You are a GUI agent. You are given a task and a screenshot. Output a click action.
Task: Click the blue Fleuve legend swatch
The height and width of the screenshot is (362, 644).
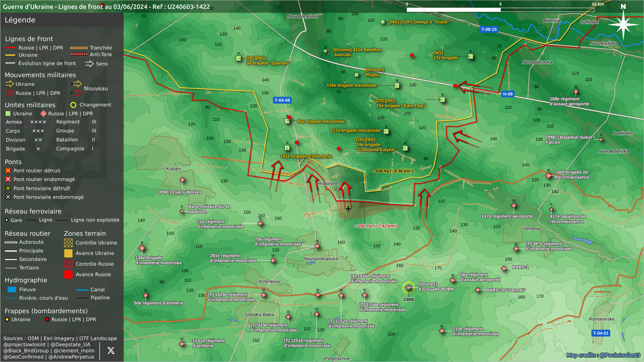tap(12, 290)
